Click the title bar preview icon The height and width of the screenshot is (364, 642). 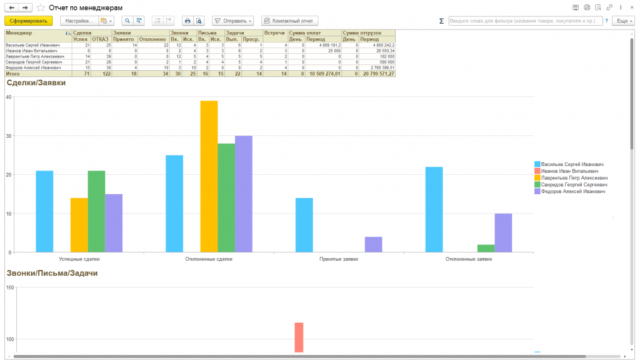pos(598,8)
